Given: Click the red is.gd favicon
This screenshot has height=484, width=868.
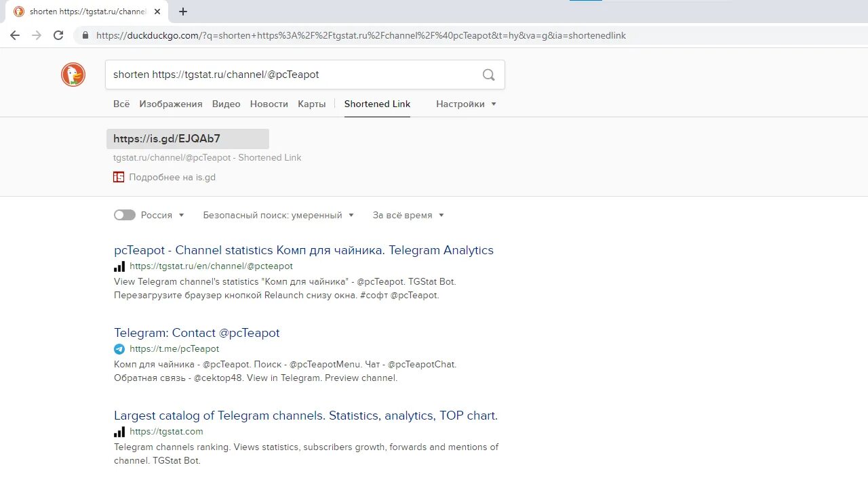Looking at the screenshot, I should (x=119, y=177).
